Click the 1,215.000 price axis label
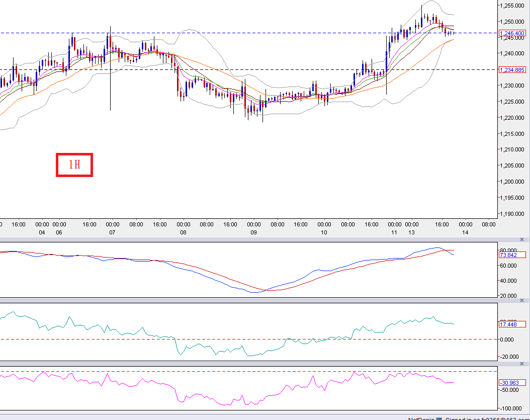This screenshot has width=530, height=420. 512,134
